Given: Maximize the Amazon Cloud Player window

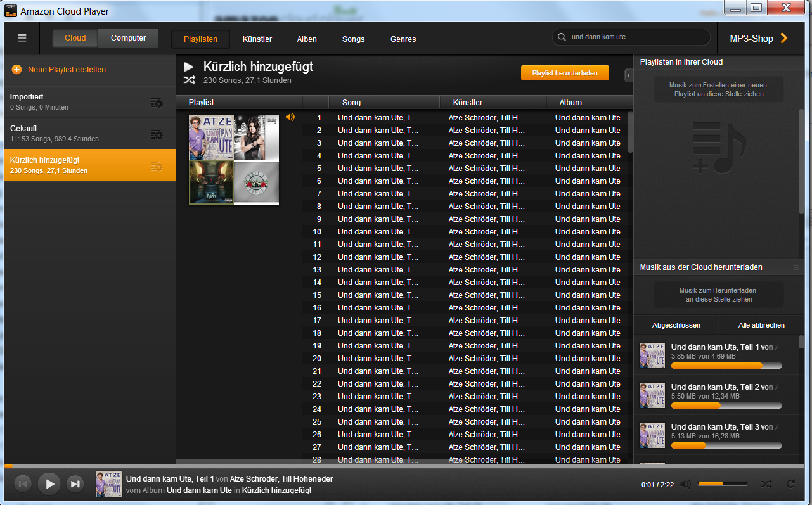Looking at the screenshot, I should [x=756, y=8].
